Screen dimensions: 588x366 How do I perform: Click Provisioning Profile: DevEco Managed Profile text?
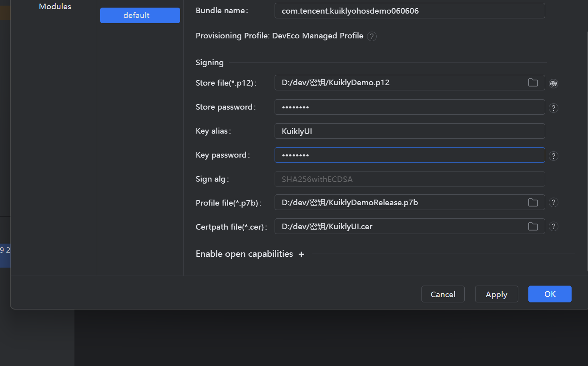pos(279,36)
